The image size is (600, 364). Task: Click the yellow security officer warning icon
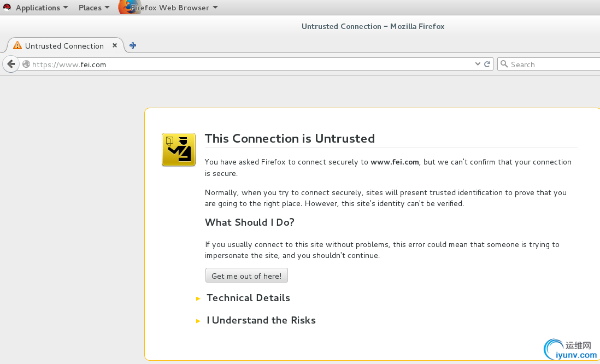pyautogui.click(x=179, y=150)
